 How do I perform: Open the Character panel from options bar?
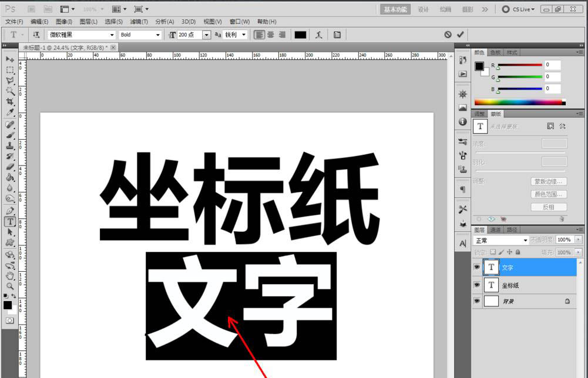click(337, 35)
